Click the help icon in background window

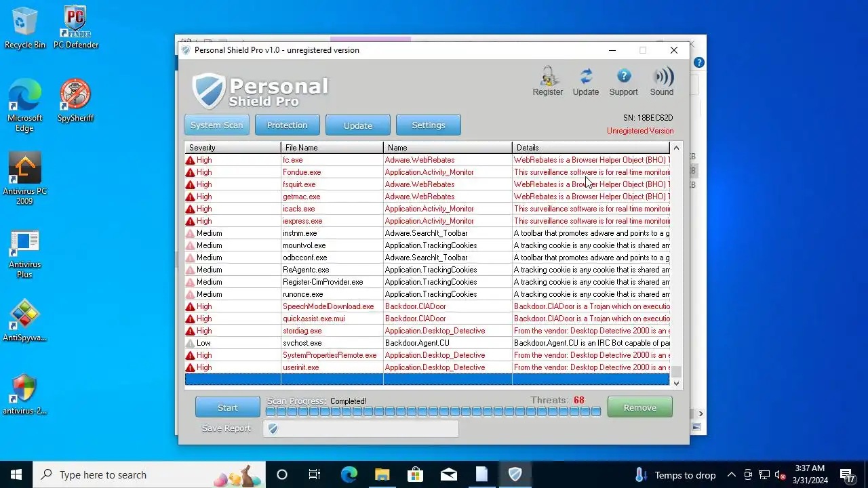pos(699,62)
